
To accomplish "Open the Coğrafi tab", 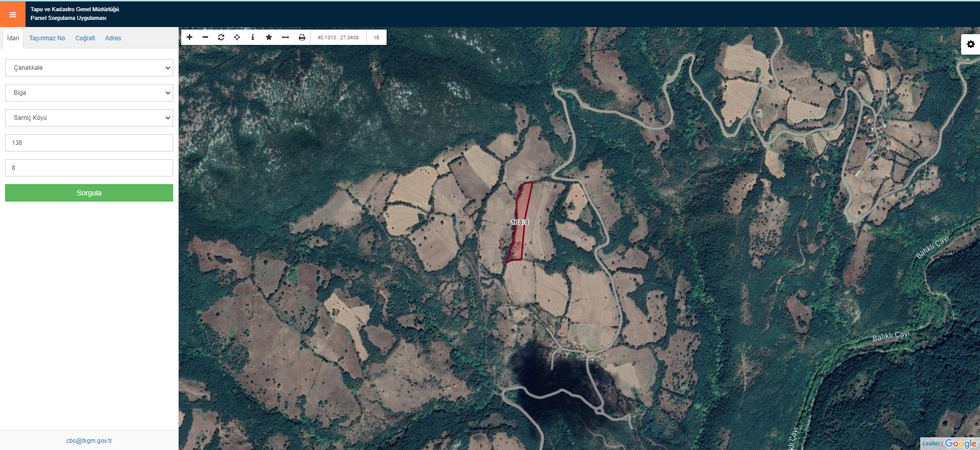I will 85,38.
